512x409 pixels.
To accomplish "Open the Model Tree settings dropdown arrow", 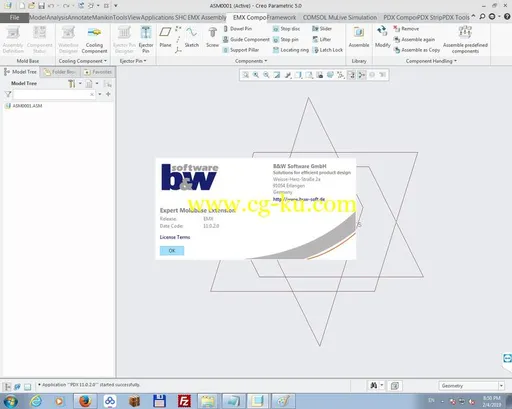I will click(80, 84).
